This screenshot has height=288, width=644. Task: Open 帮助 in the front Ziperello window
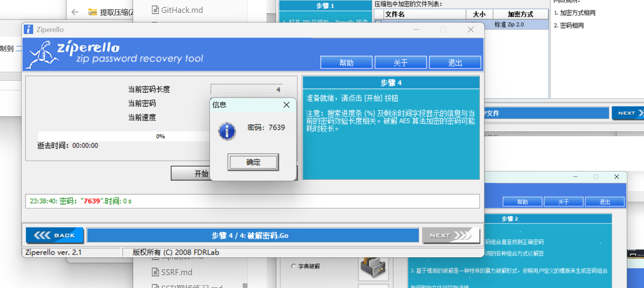pos(346,62)
